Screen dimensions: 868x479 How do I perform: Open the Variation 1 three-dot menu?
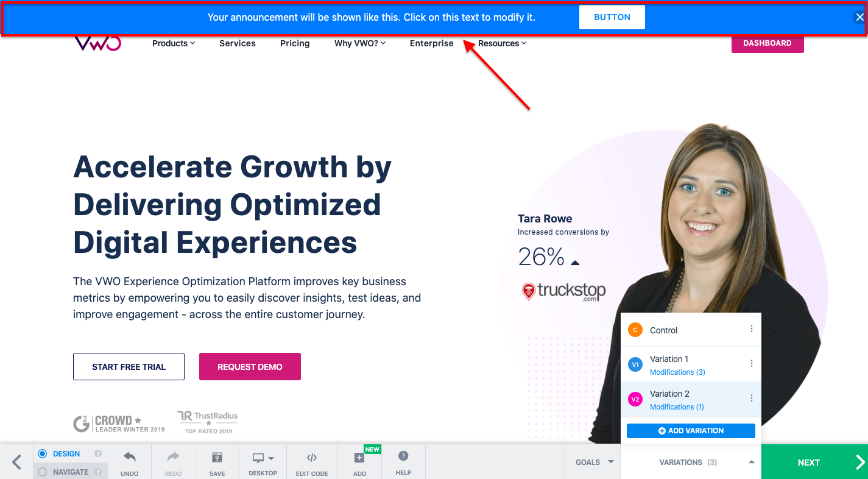coord(752,363)
